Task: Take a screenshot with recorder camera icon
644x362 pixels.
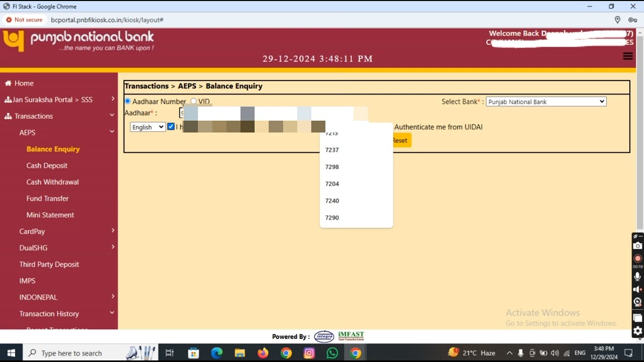Action: [637, 246]
